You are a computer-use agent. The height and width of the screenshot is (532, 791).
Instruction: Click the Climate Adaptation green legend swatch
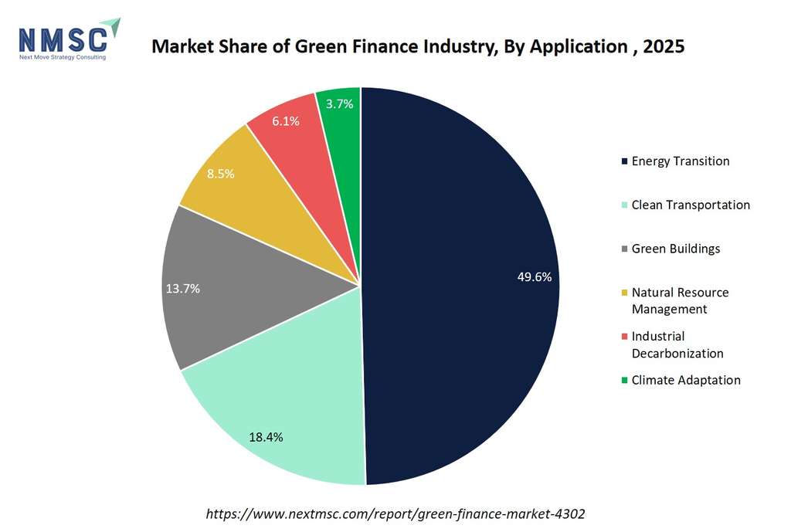(x=624, y=381)
